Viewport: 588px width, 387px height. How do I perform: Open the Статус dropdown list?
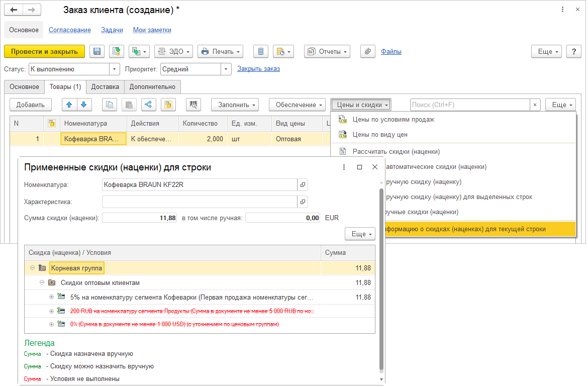pos(115,69)
